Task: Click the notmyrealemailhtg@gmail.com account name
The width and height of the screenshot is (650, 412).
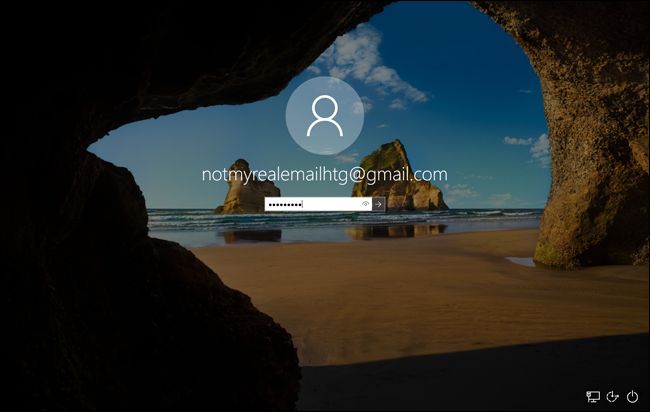Action: pyautogui.click(x=324, y=174)
